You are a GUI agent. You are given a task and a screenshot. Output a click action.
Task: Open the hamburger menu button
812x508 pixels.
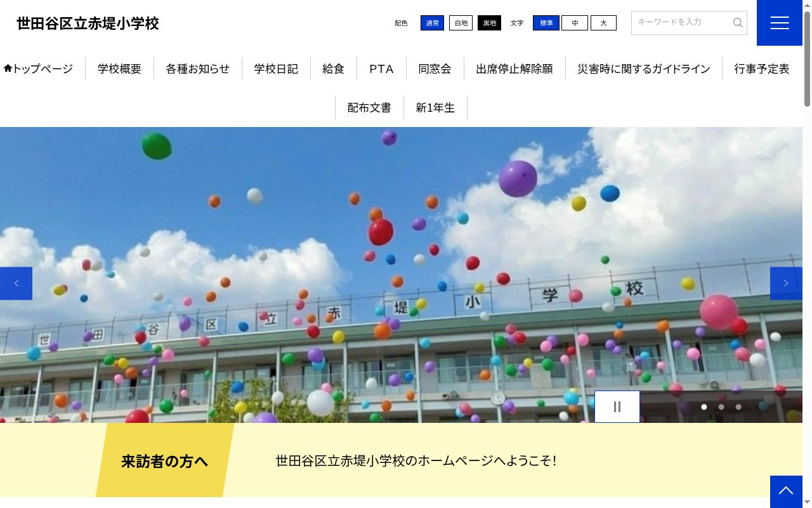click(779, 23)
